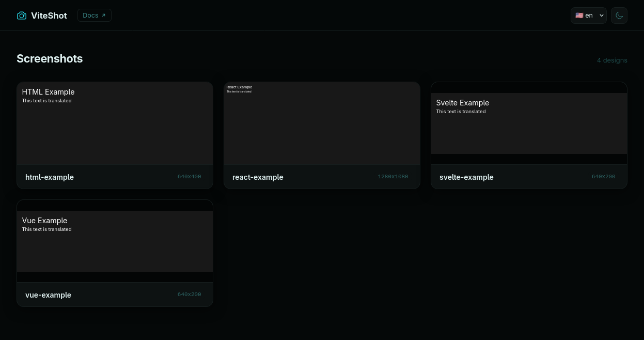The width and height of the screenshot is (644, 340).
Task: Toggle dark mode moon icon
Action: (x=619, y=16)
